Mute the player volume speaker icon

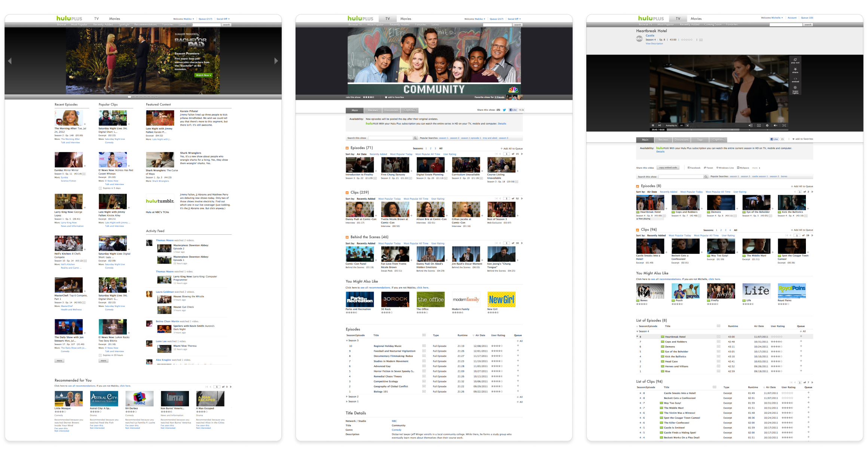pos(775,125)
